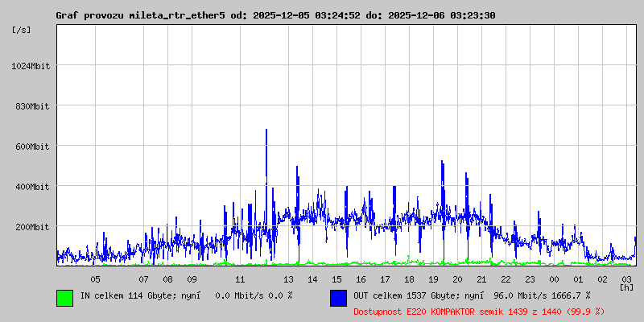The image size is (644, 322).
Task: Select the hour 13 time axis marker
Action: tap(288, 279)
